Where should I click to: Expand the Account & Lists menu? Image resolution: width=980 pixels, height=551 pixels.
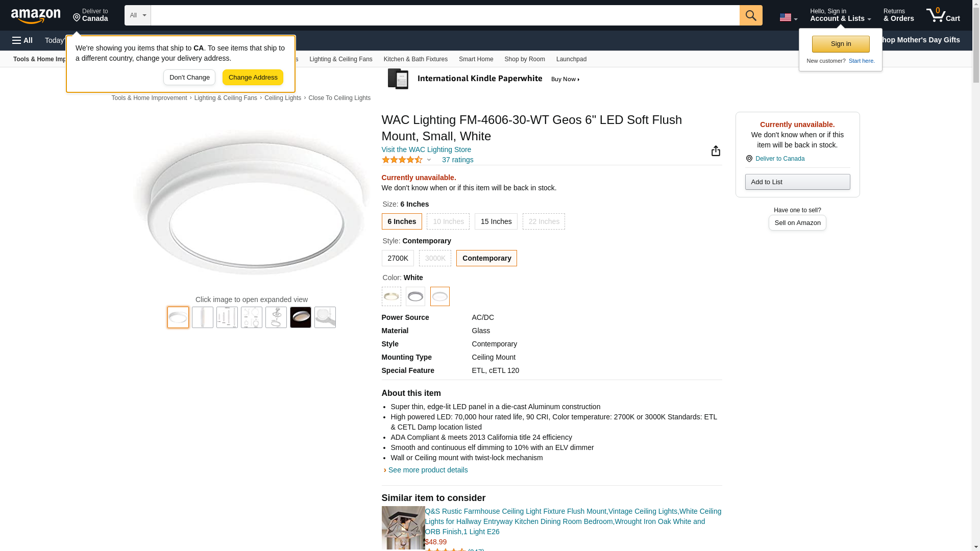click(840, 15)
